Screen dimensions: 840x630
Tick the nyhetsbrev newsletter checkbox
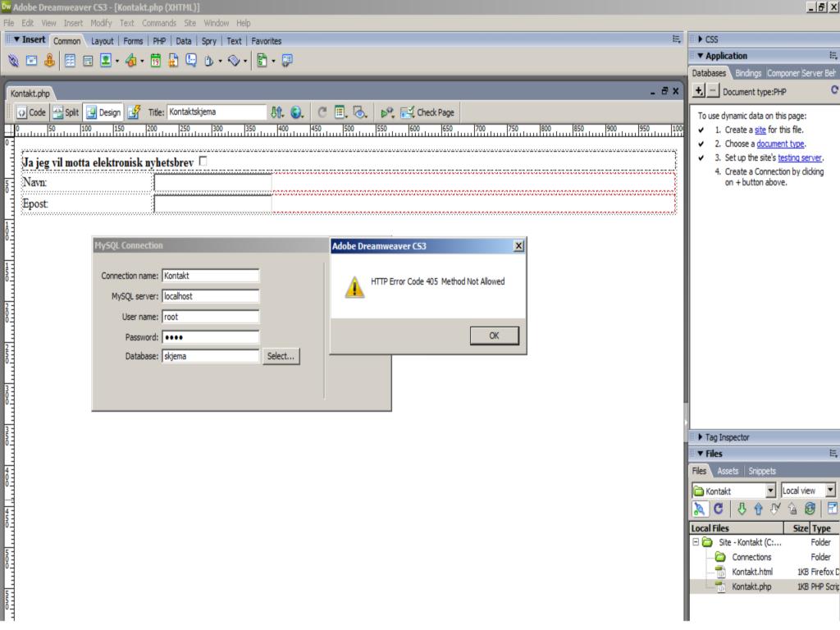tap(203, 161)
